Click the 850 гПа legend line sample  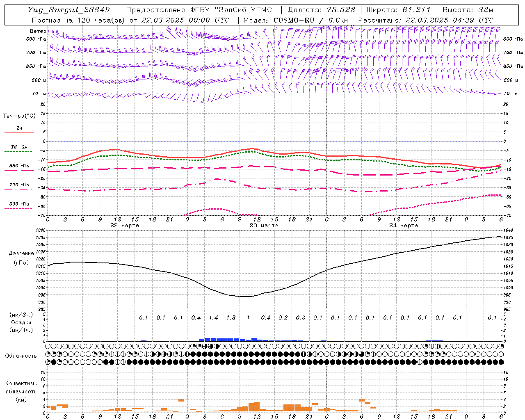tap(19, 170)
